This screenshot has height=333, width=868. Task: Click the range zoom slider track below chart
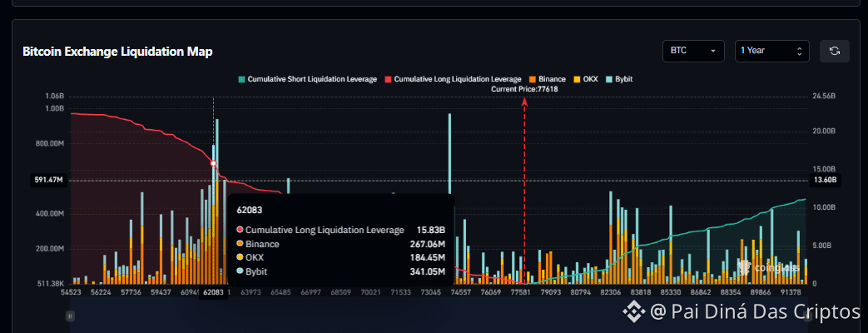coord(437,316)
